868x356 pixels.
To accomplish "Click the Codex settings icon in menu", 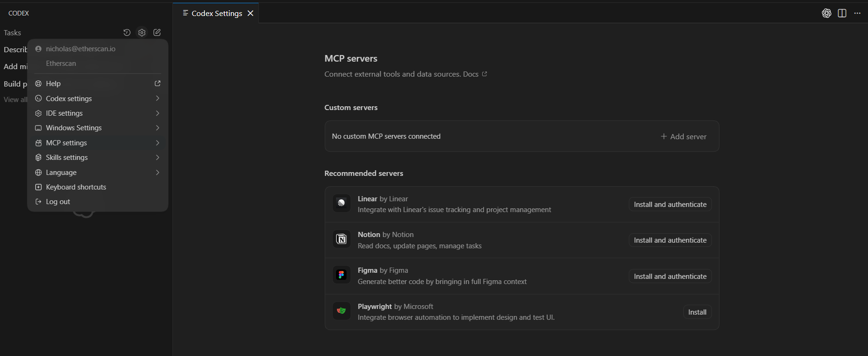I will click(x=39, y=99).
